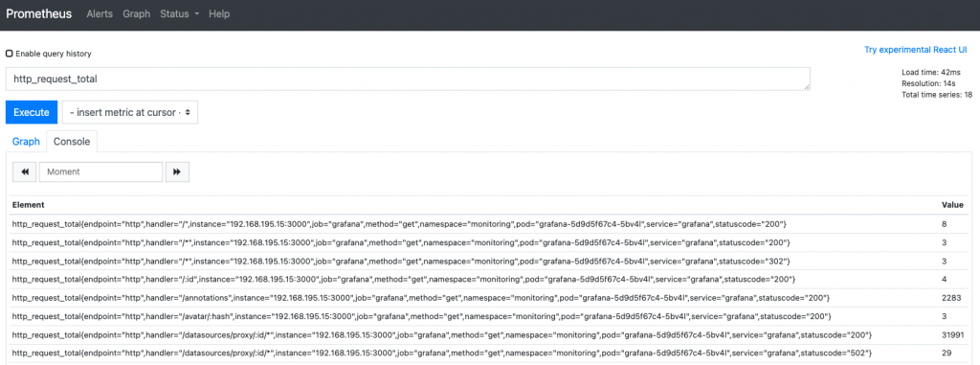Select the handler="/annotations" row
Image resolution: width=980 pixels, height=365 pixels.
489,297
